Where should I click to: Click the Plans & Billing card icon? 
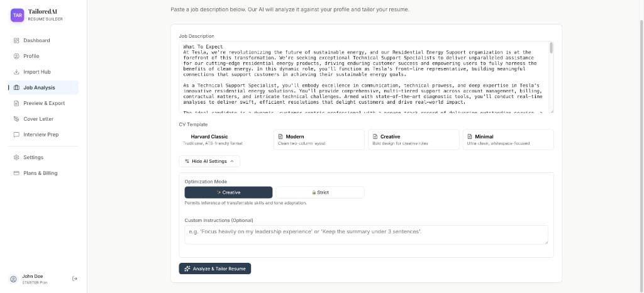click(x=16, y=173)
